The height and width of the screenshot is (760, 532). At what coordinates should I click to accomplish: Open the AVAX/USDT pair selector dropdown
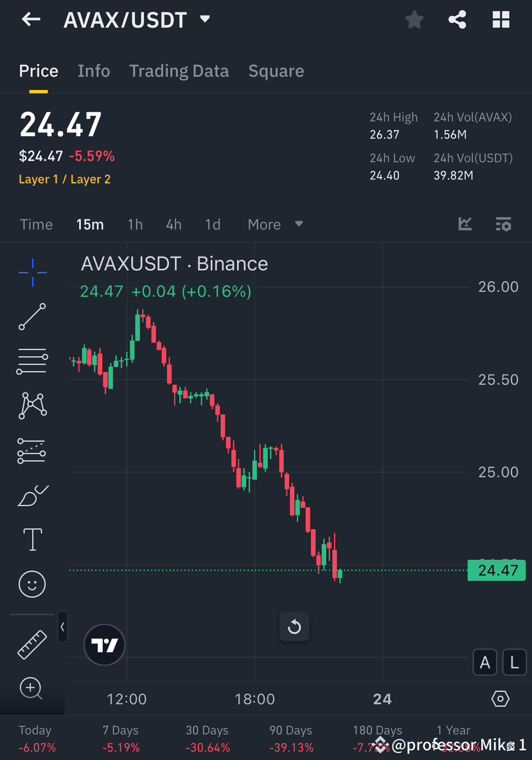coord(204,19)
